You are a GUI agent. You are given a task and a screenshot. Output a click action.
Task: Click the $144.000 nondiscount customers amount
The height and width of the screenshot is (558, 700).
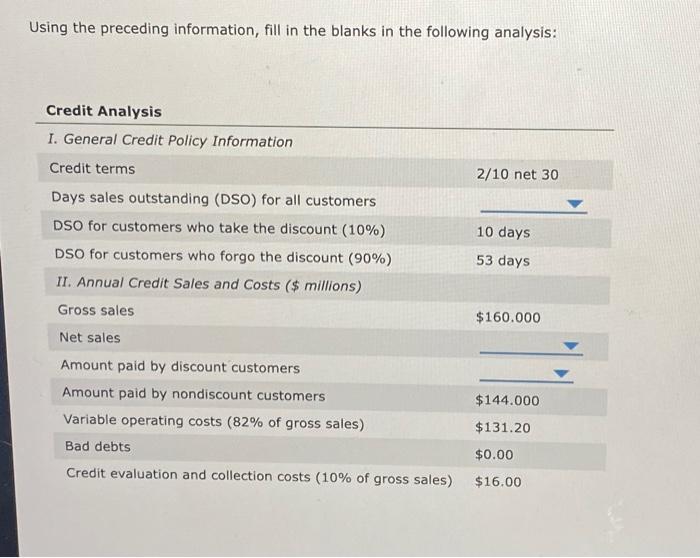(x=507, y=400)
